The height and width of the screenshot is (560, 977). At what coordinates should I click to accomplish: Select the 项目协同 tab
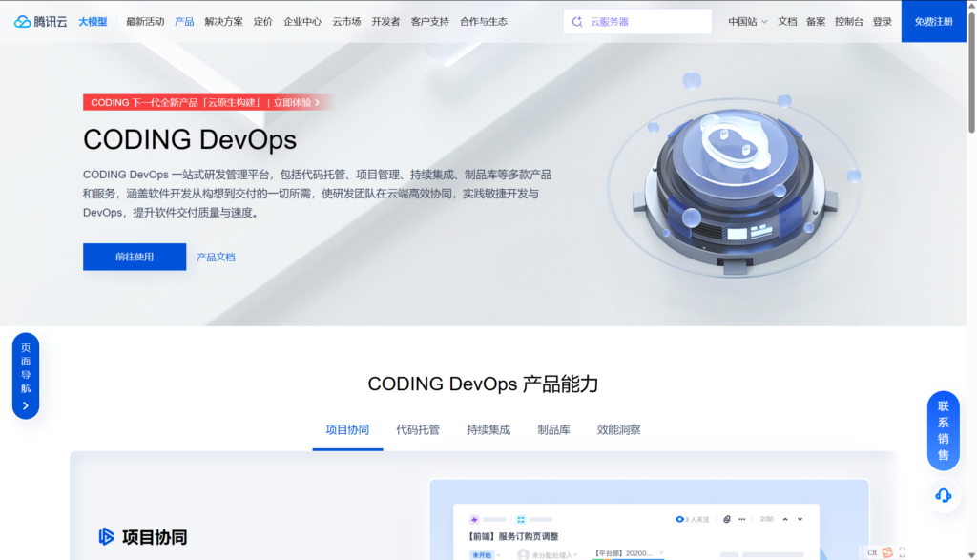[x=347, y=430]
